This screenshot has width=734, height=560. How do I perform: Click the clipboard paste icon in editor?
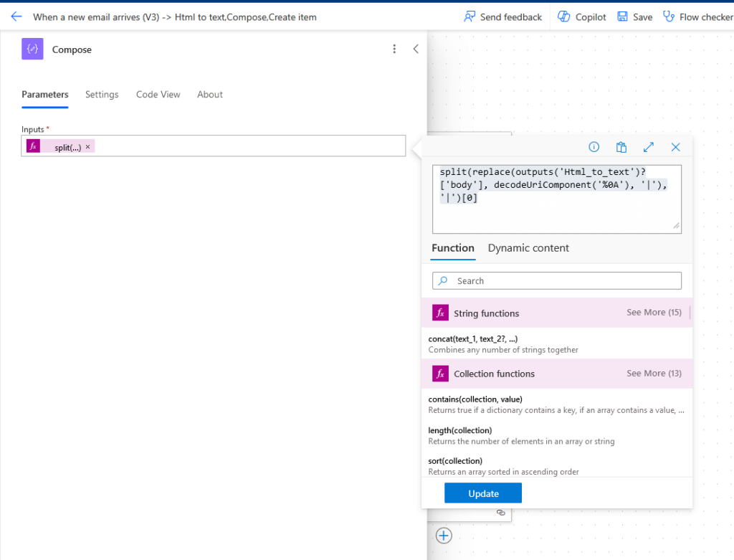tap(621, 147)
